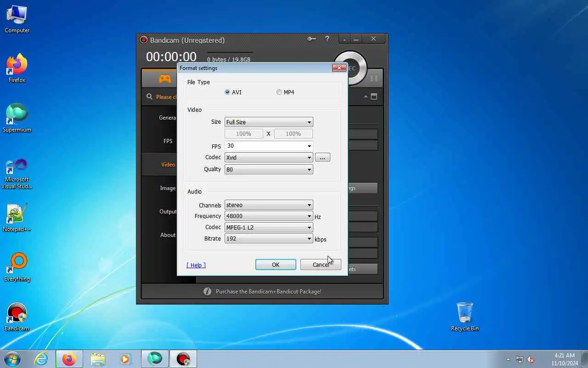
Task: Open the Bitrate dropdown showing 192
Action: click(269, 239)
